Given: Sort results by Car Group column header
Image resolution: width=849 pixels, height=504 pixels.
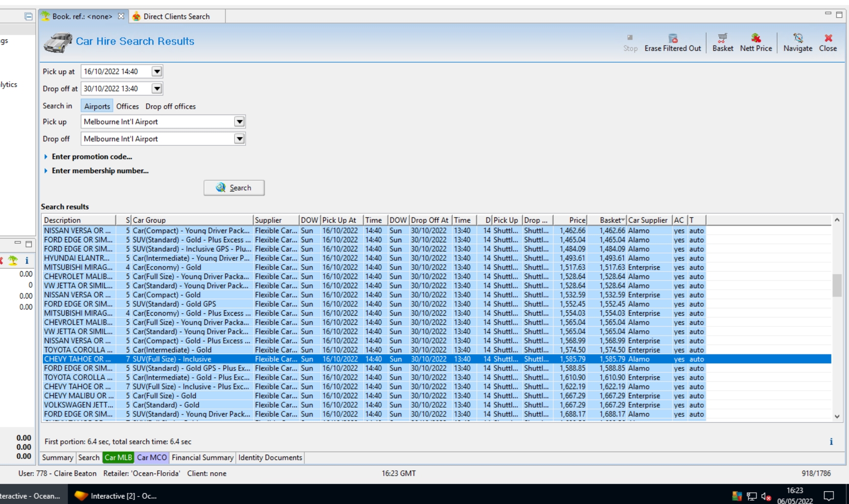Looking at the screenshot, I should 192,220.
